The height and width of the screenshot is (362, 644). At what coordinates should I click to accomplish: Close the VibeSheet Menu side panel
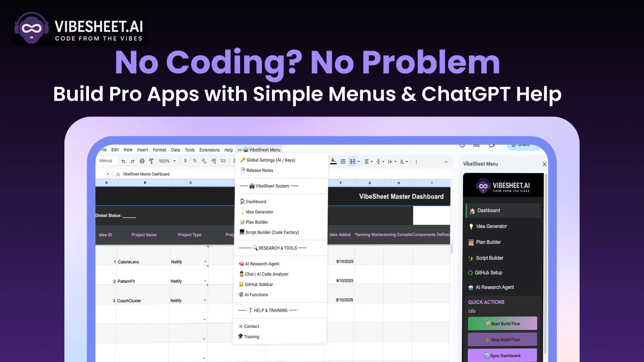tap(545, 164)
